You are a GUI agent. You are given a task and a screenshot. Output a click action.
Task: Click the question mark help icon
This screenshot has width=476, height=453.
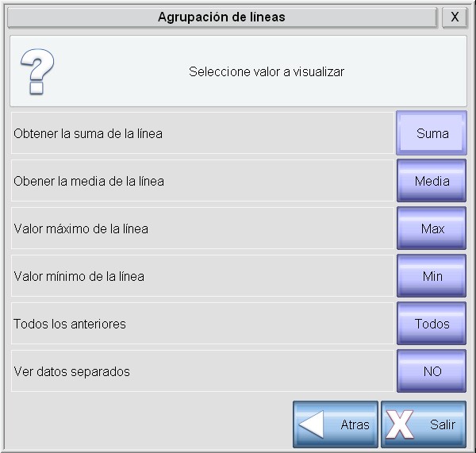(37, 71)
